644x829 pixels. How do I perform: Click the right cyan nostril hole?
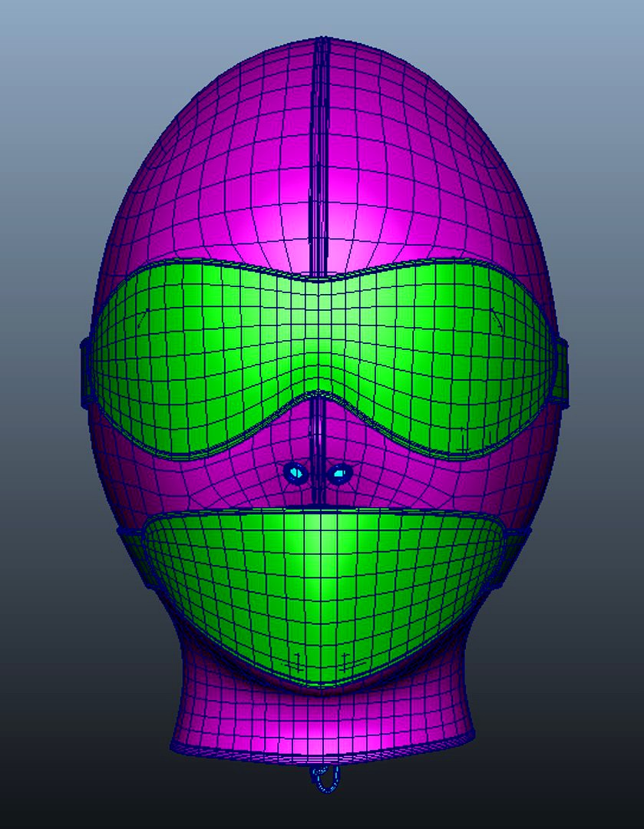pyautogui.click(x=339, y=473)
